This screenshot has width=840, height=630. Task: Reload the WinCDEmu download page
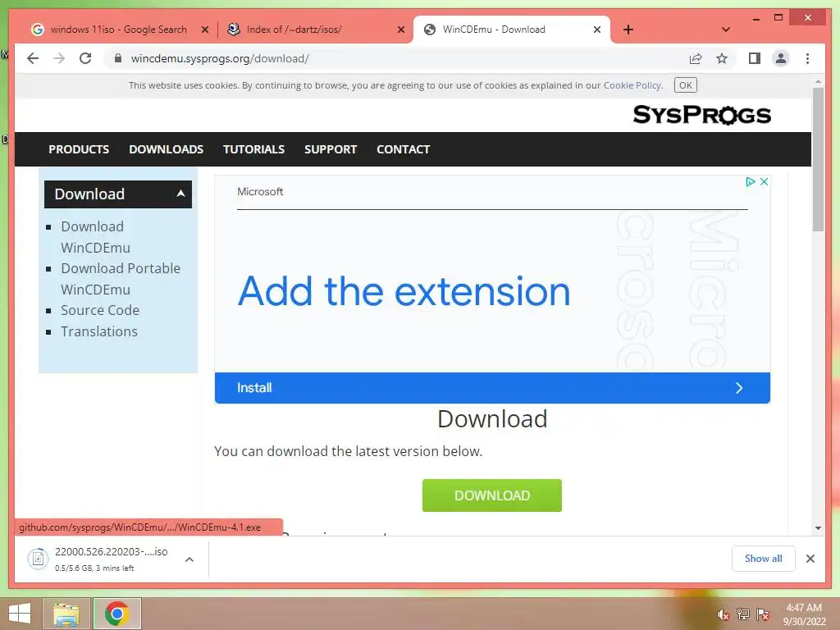coord(85,58)
